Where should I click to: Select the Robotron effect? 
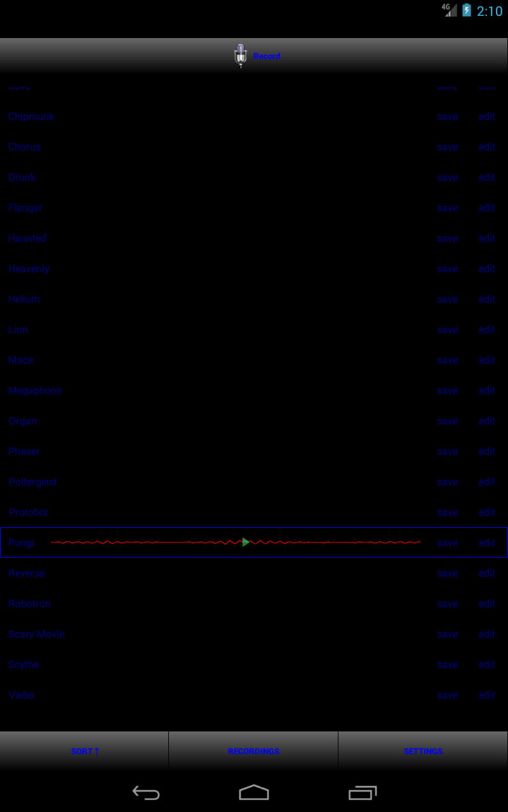pyautogui.click(x=30, y=604)
